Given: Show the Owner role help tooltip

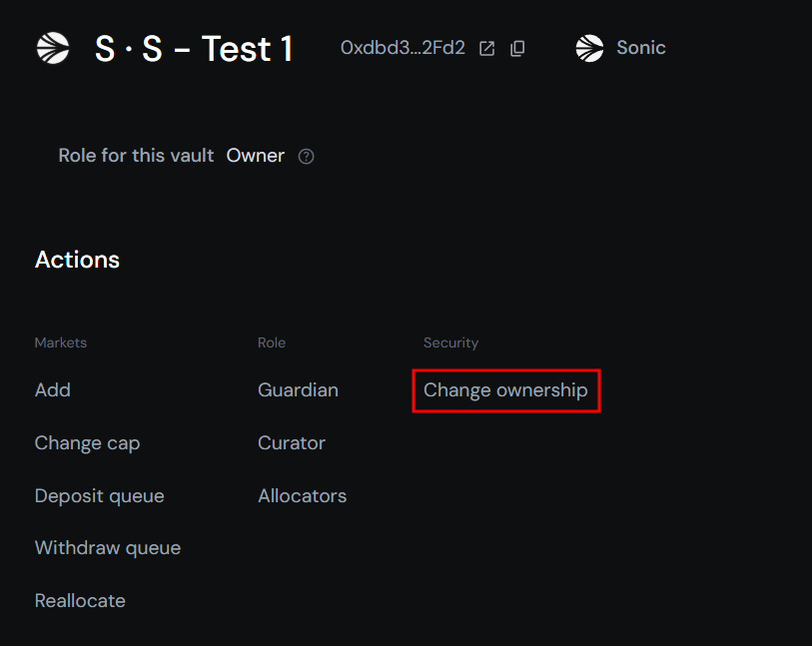Looking at the screenshot, I should tap(307, 157).
